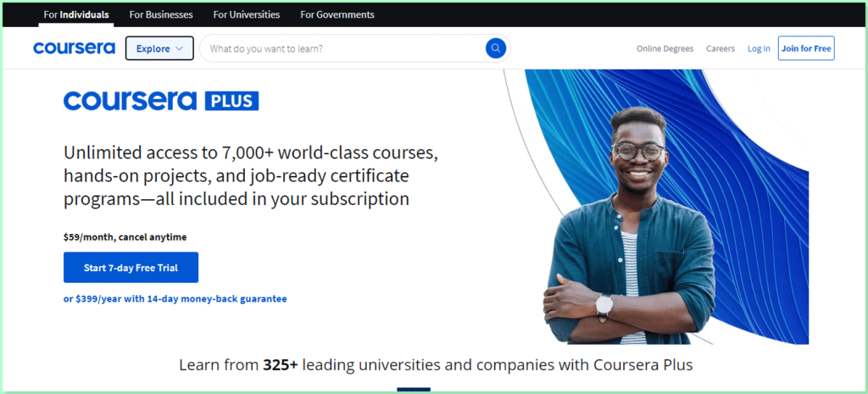The image size is (868, 394).
Task: Click the smiling man hero photo
Action: (628, 225)
